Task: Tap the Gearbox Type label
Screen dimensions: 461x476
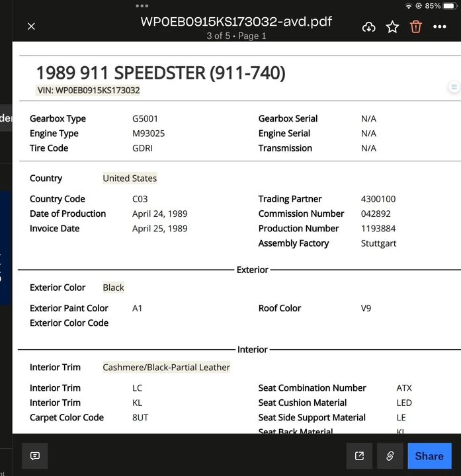Action: click(x=58, y=119)
